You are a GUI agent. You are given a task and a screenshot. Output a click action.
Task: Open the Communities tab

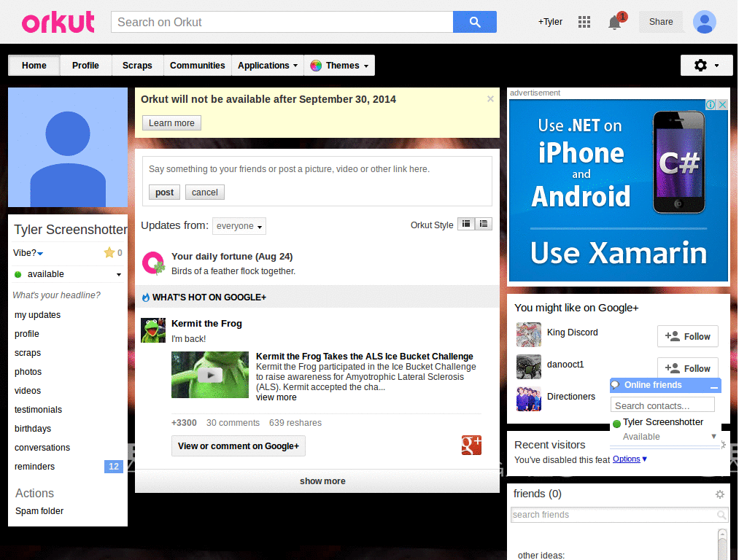coord(197,65)
